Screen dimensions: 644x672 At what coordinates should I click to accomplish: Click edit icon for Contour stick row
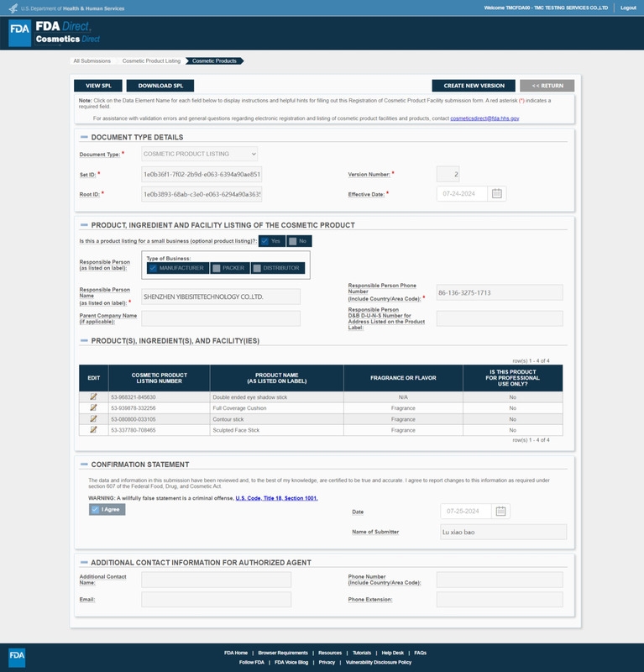93,418
